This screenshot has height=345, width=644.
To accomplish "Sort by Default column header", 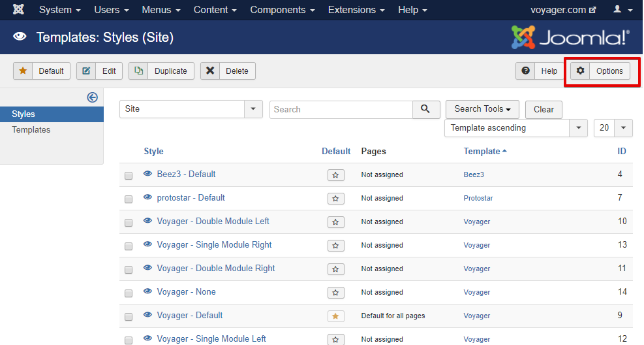I will 336,151.
